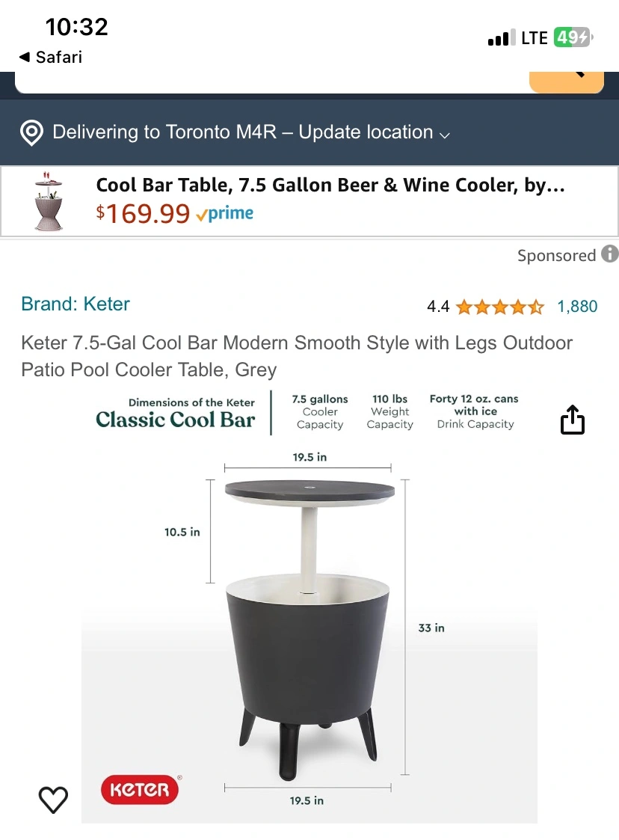The image size is (619, 840).
Task: Tap the Cool Bar dimensions product image
Action: tap(309, 607)
